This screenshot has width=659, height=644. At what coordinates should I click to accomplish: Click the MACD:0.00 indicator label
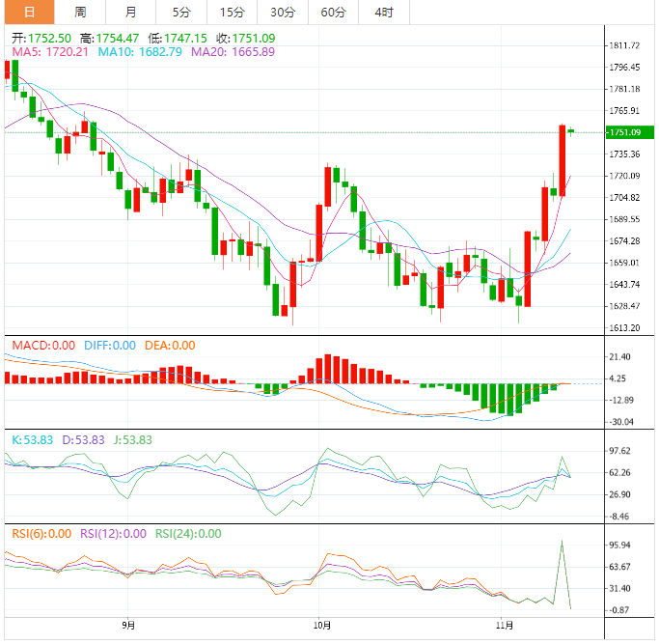pos(43,346)
